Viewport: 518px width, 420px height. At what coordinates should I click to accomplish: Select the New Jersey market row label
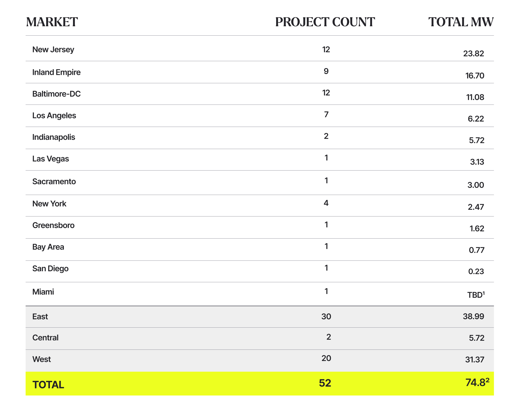coord(53,50)
